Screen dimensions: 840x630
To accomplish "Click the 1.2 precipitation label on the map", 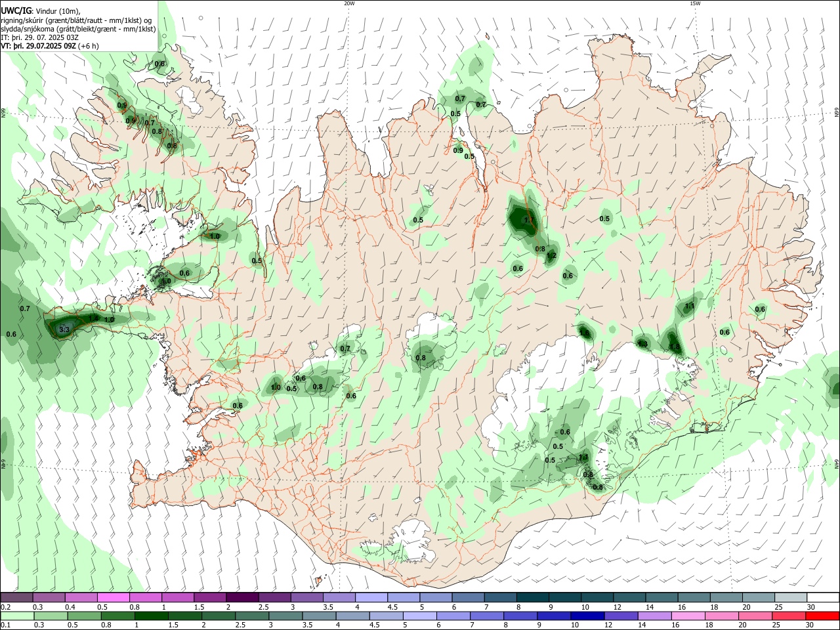I will 551,255.
